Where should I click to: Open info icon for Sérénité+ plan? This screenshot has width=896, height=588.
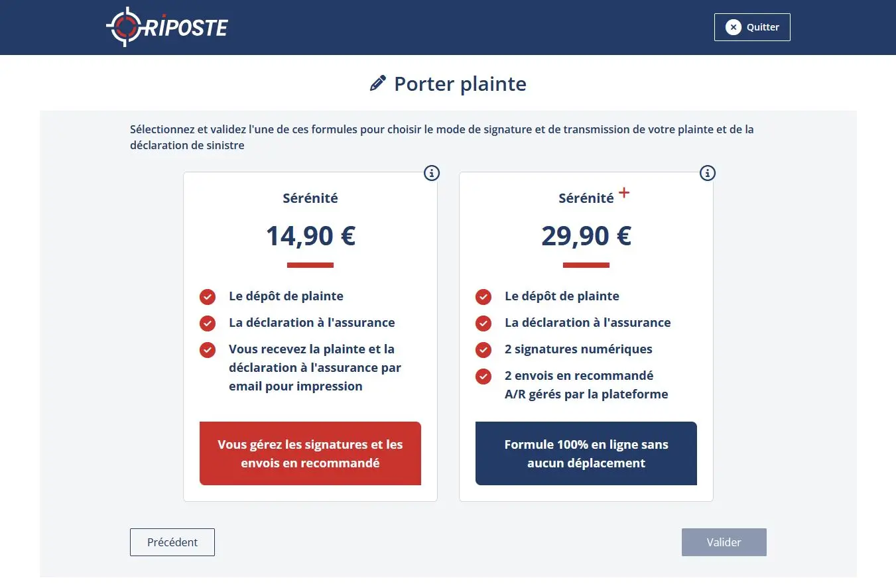(x=708, y=173)
